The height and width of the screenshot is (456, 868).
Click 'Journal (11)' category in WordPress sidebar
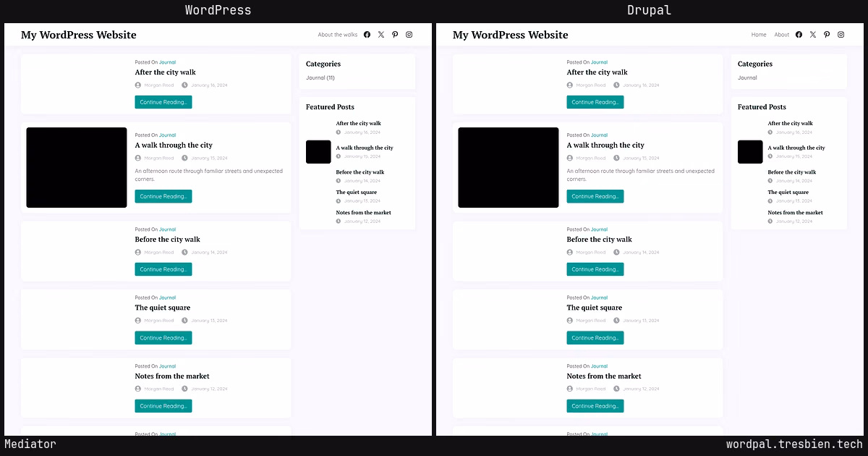pos(320,77)
